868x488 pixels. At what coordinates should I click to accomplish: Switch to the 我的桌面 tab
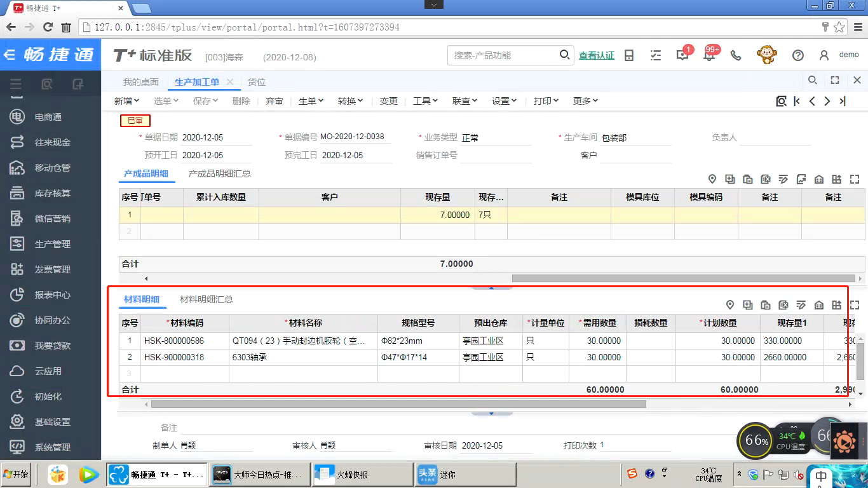(141, 82)
